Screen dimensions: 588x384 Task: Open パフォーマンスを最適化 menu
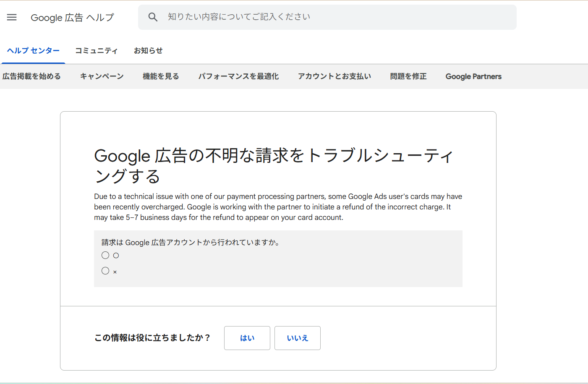click(x=238, y=76)
